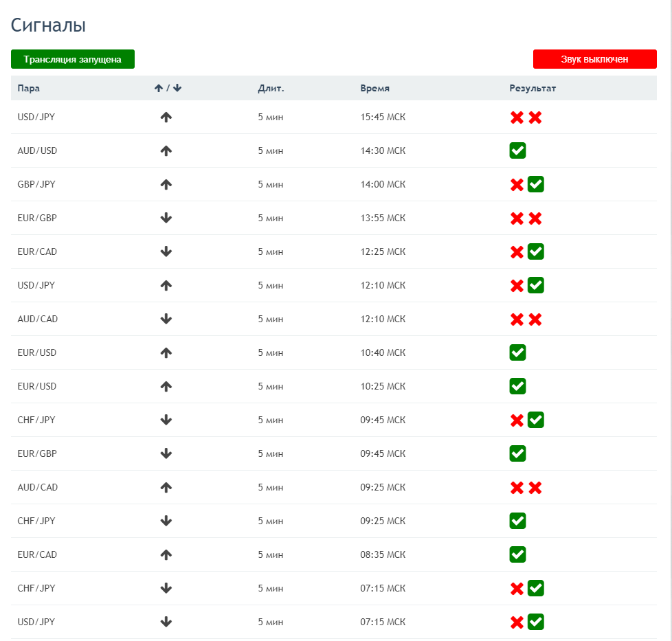Click "5 мин" in the EUR/USD 10:25 row
The height and width of the screenshot is (641, 672).
271,387
